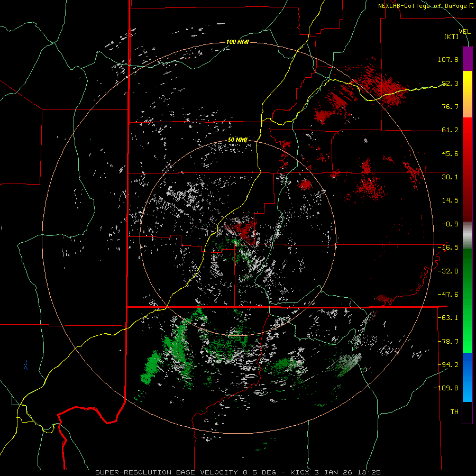Image resolution: width=476 pixels, height=476 pixels.
Task: Pick the blue segment of the velocity scale
Action: [467, 377]
